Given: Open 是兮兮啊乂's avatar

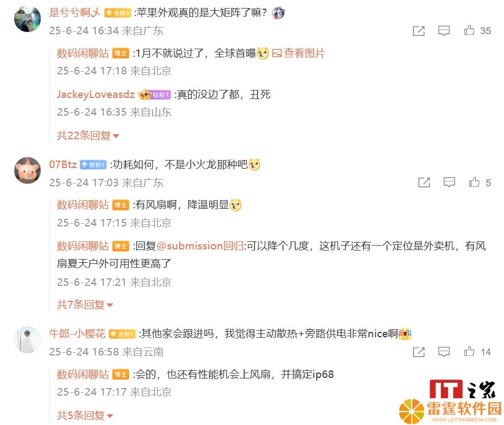Looking at the screenshot, I should (x=27, y=19).
